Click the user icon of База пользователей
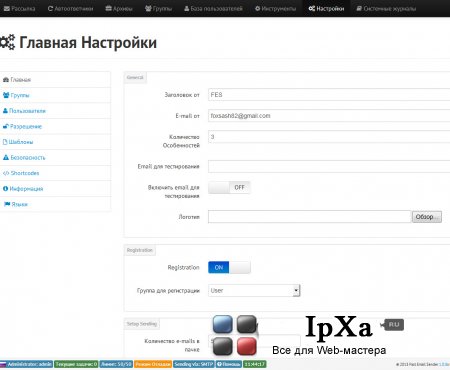 pos(187,9)
